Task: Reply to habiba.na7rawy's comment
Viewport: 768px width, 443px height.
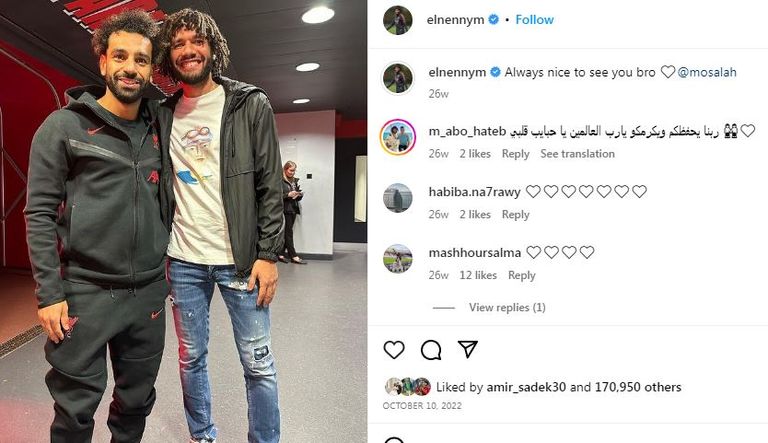Action: [x=515, y=215]
